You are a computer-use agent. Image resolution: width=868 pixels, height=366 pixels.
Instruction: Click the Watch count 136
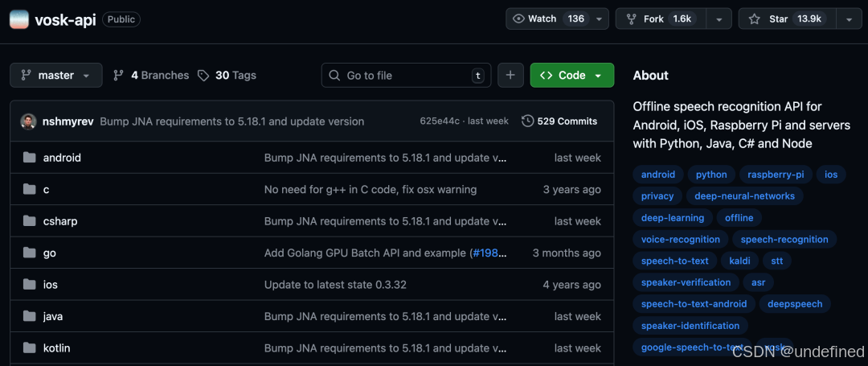[575, 19]
